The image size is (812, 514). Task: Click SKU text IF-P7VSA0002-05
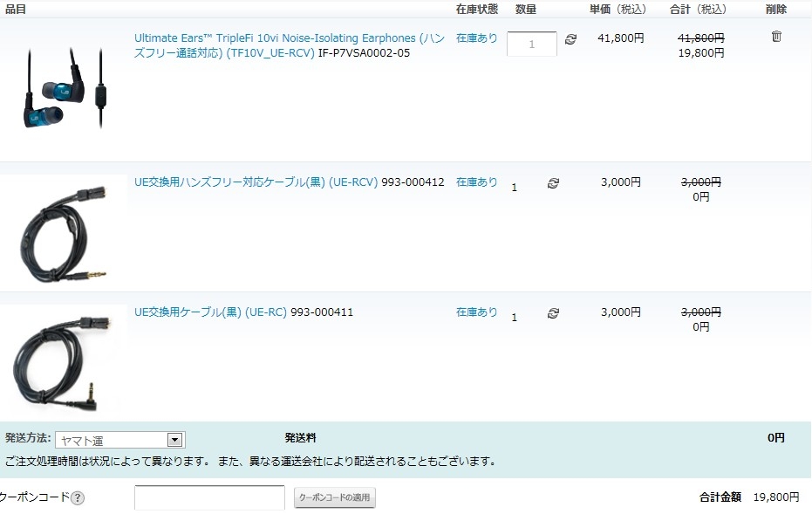click(364, 53)
